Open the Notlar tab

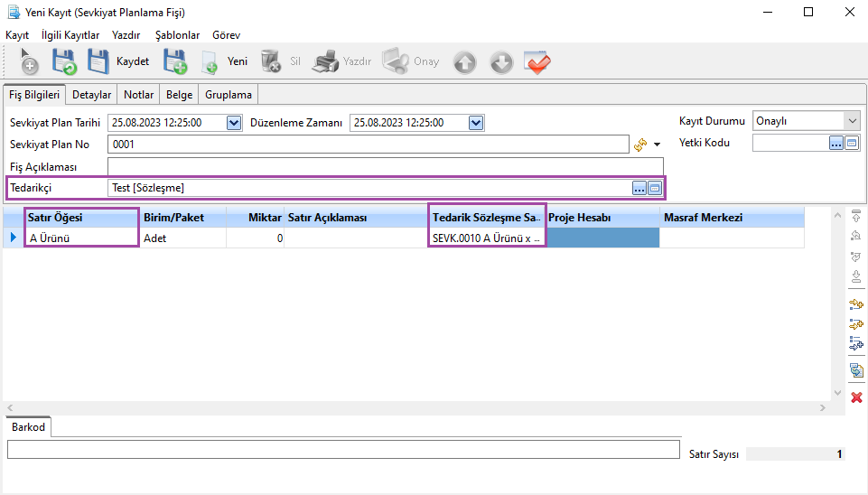(138, 95)
